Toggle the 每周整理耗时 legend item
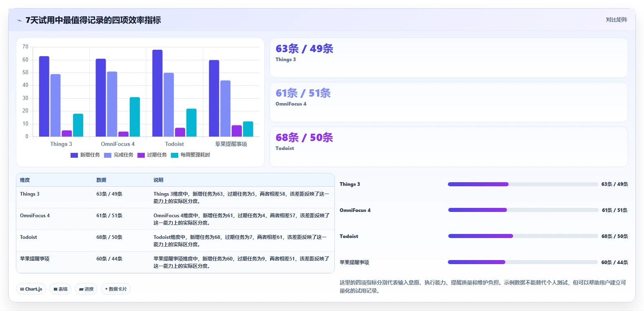This screenshot has width=644, height=311. point(190,155)
